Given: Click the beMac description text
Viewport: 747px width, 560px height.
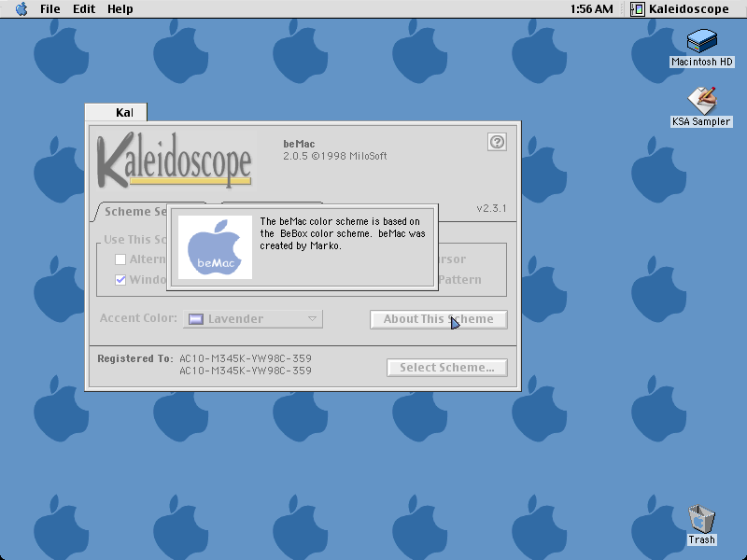Looking at the screenshot, I should [x=343, y=233].
